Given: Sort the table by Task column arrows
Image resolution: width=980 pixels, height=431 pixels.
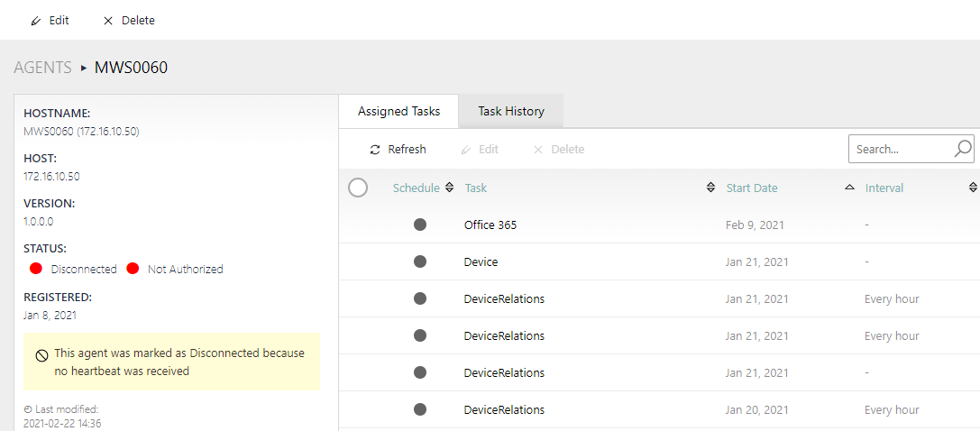Looking at the screenshot, I should (x=710, y=188).
